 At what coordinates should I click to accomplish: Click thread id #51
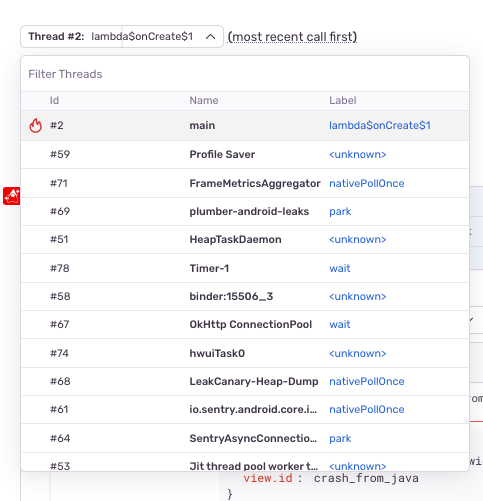coord(59,239)
